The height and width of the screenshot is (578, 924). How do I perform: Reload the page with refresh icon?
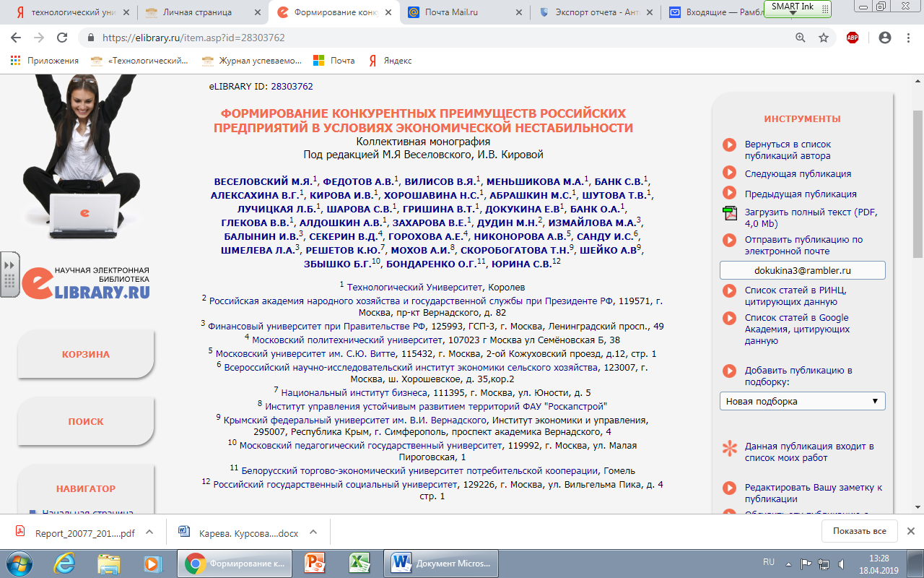pyautogui.click(x=62, y=38)
